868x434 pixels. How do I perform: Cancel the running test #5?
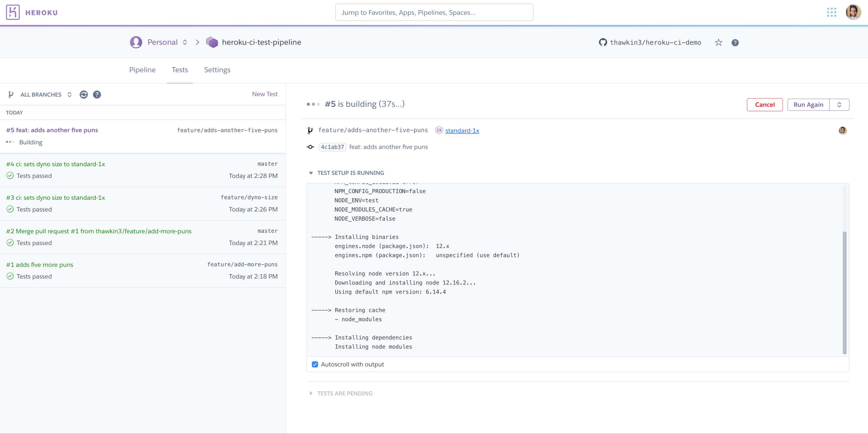764,105
